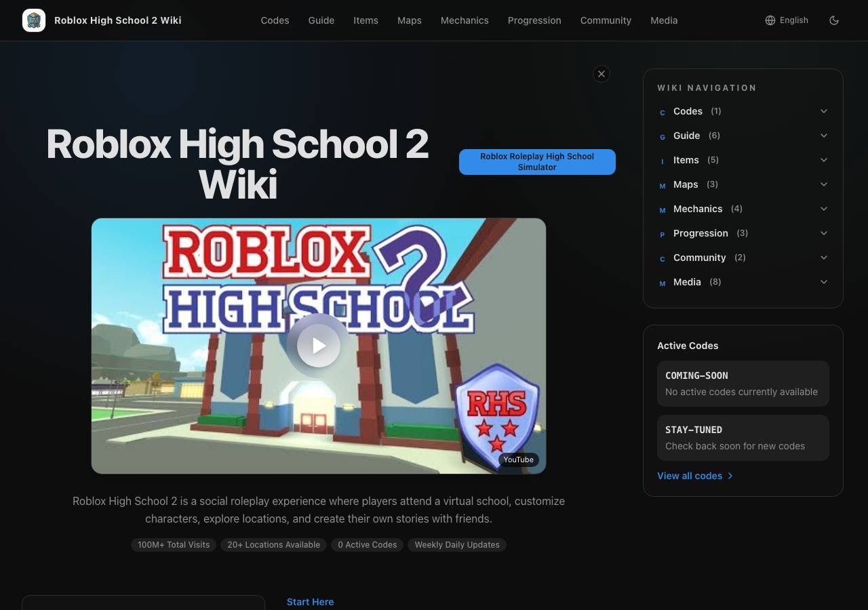The height and width of the screenshot is (610, 868).
Task: Open the English language dropdown
Action: [x=787, y=20]
